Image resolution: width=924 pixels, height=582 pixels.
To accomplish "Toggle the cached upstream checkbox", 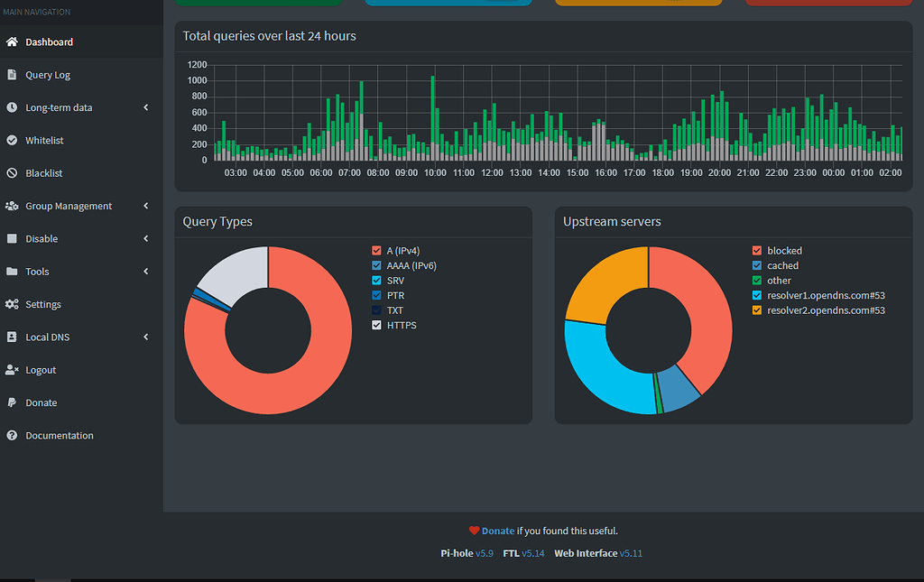I will 757,265.
